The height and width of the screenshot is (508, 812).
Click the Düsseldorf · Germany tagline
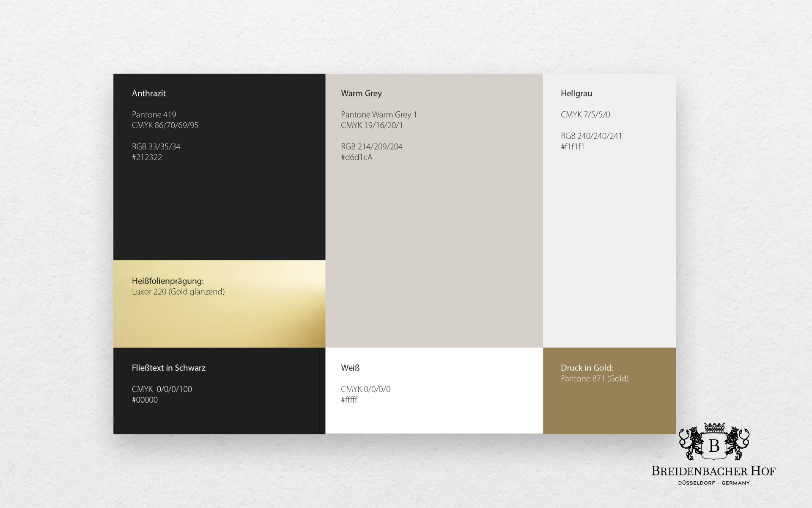(x=714, y=483)
